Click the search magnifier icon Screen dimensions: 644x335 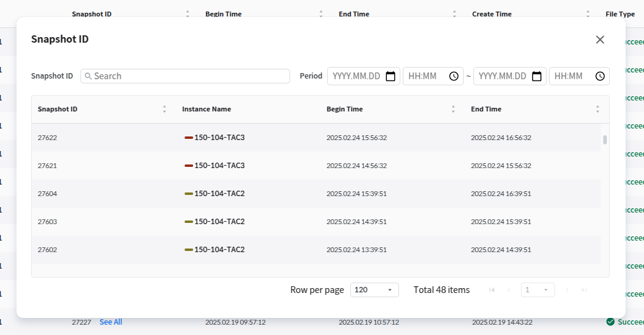coord(88,76)
